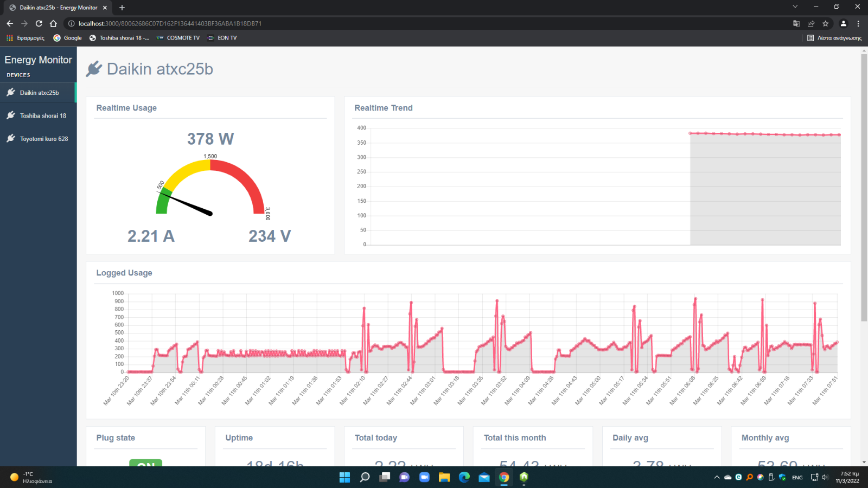
Task: Open Task View on taskbar
Action: pyautogui.click(x=385, y=477)
